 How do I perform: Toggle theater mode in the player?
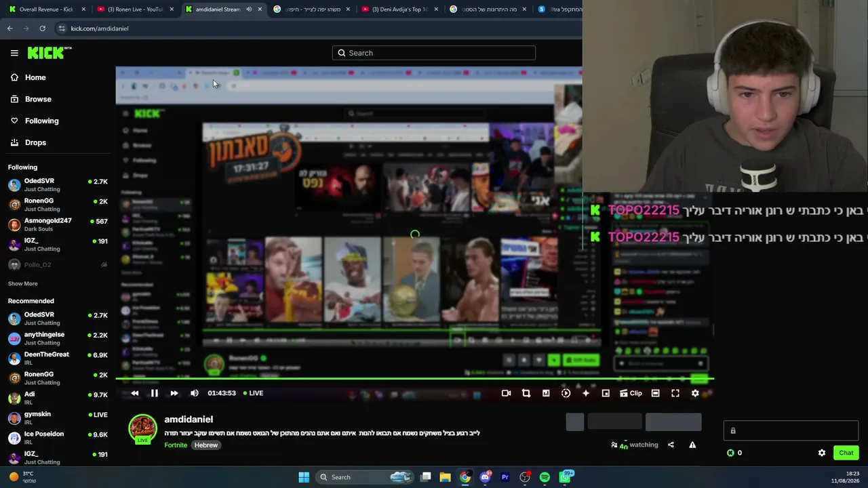655,393
